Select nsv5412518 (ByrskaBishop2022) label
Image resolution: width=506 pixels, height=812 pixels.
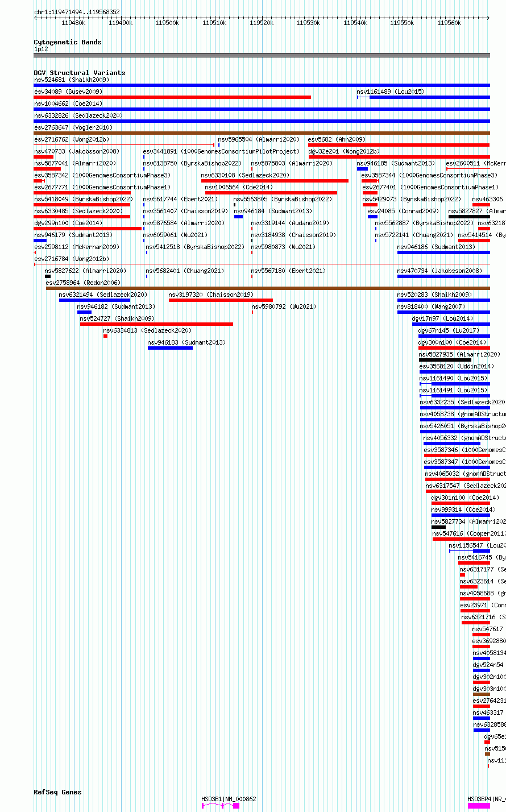tap(195, 247)
